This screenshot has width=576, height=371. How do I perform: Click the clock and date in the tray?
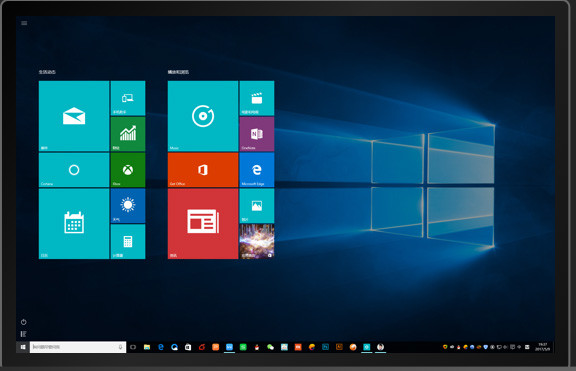pyautogui.click(x=542, y=347)
